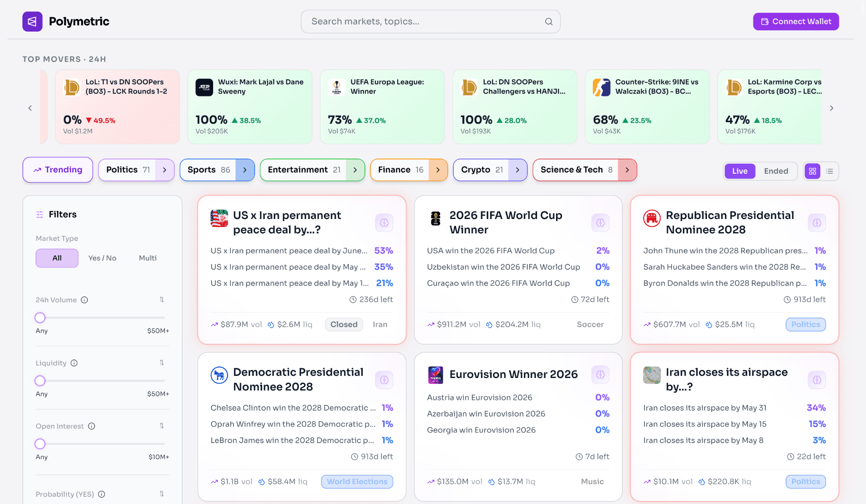Click the Counter-Strike icon on 9INE card

click(x=601, y=87)
